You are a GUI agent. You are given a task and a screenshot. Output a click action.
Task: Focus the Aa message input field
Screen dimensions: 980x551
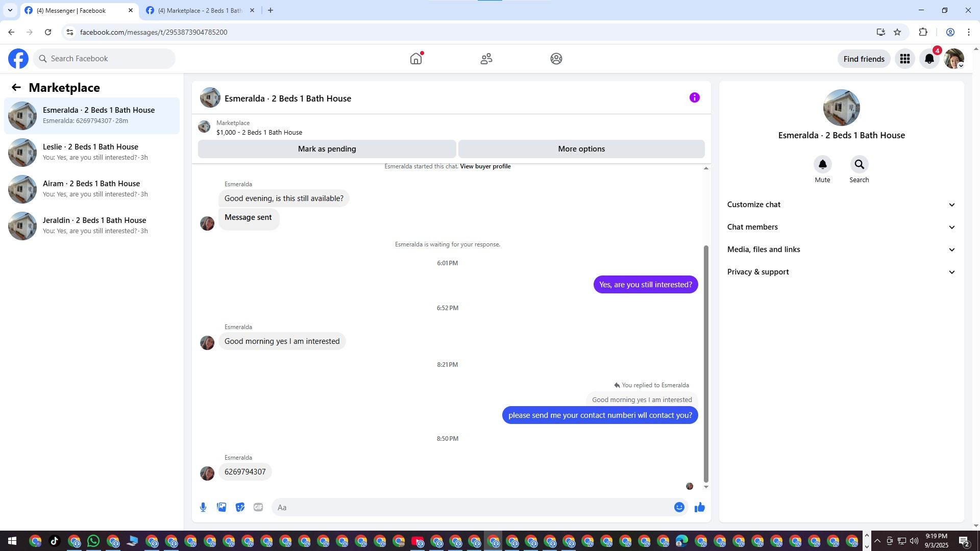(x=474, y=507)
